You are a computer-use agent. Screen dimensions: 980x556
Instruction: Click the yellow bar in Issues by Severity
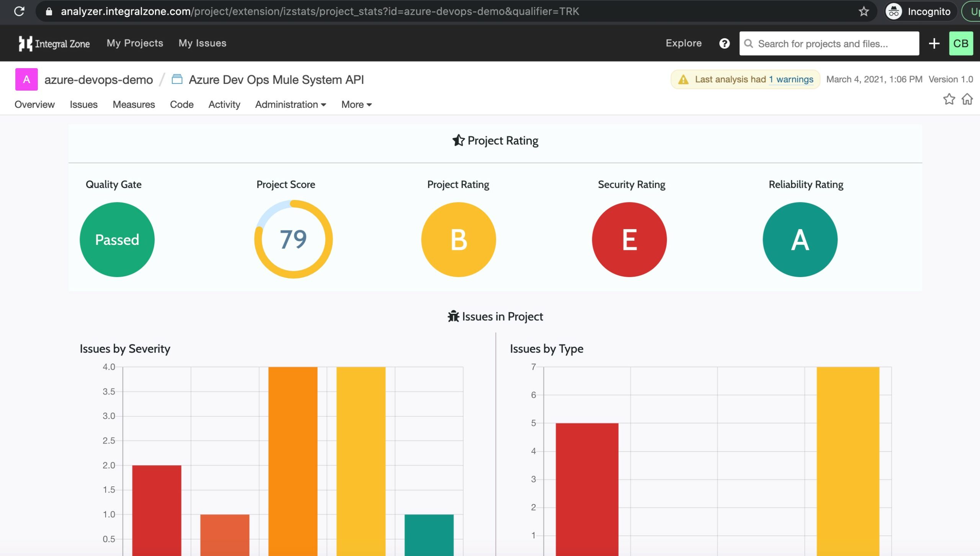pyautogui.click(x=361, y=461)
